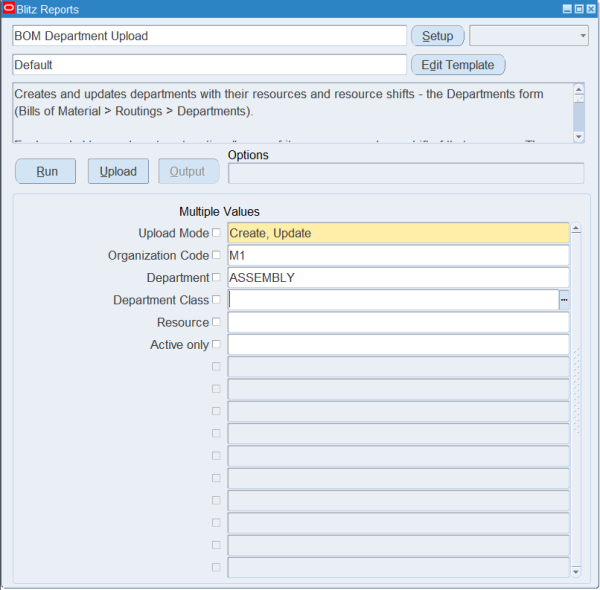Open the Department Class list of values button
This screenshot has width=600, height=590.
(564, 300)
